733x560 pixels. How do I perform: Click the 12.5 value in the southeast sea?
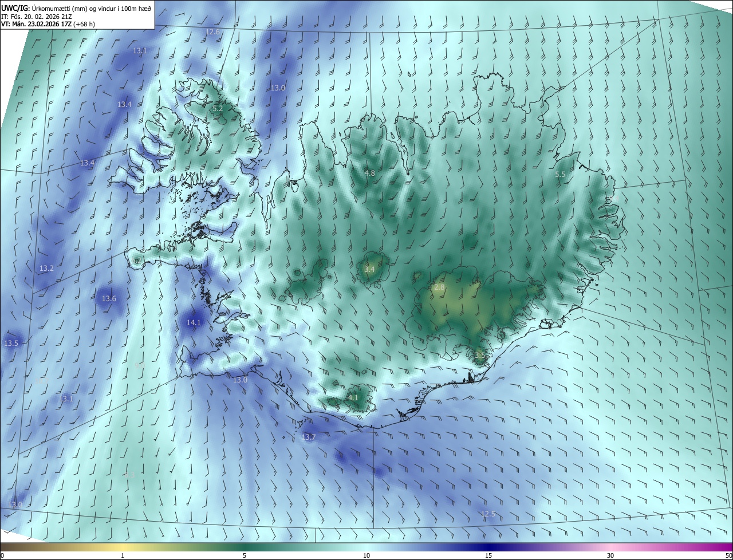click(x=488, y=514)
